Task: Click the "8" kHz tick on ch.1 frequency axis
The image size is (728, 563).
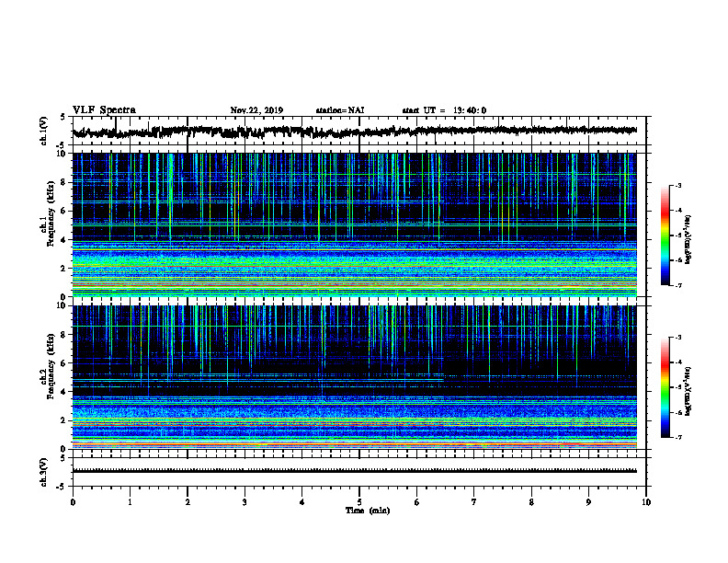Action: (x=64, y=182)
